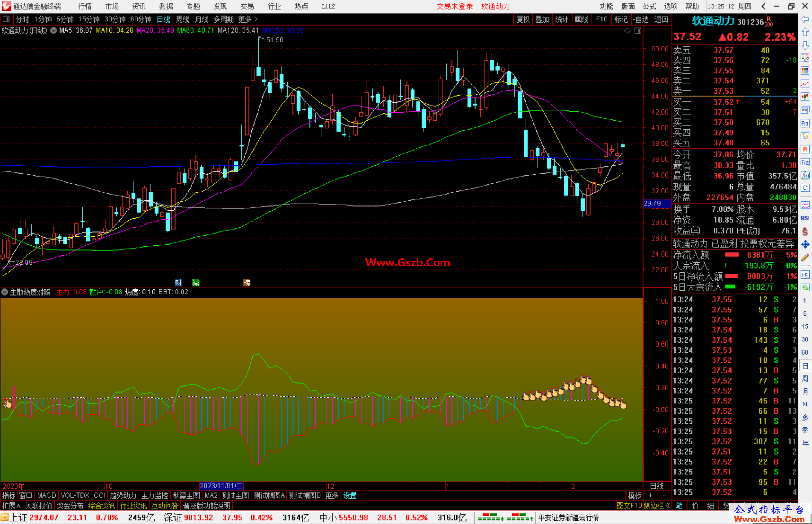Click the 净流入额 red bar

(732, 255)
